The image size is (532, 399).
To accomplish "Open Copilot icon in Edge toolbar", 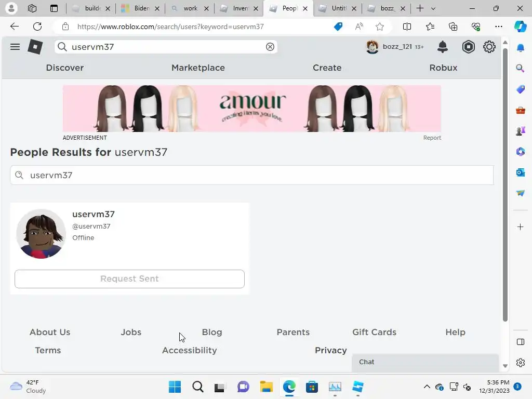I will click(520, 26).
